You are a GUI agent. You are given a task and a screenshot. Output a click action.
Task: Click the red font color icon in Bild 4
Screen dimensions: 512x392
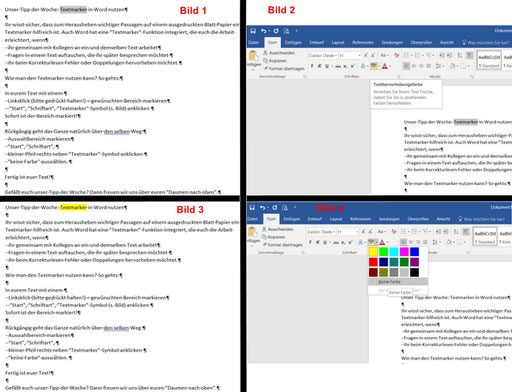click(382, 242)
